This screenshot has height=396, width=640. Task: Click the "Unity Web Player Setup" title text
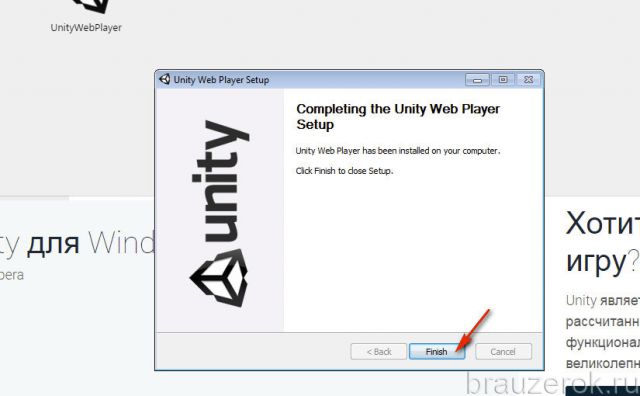[221, 80]
